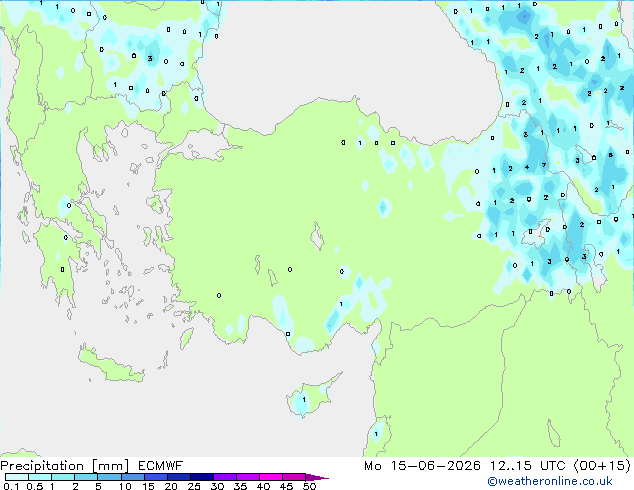Select the 20–25 mm legend color swatch
Screen dimensions: 634x490
click(178, 477)
